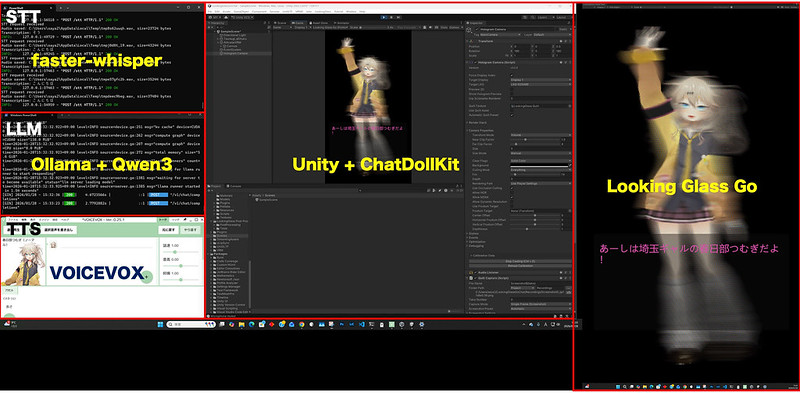
Task: Click the やり直す redo button in VOICEVOX
Action: point(190,230)
